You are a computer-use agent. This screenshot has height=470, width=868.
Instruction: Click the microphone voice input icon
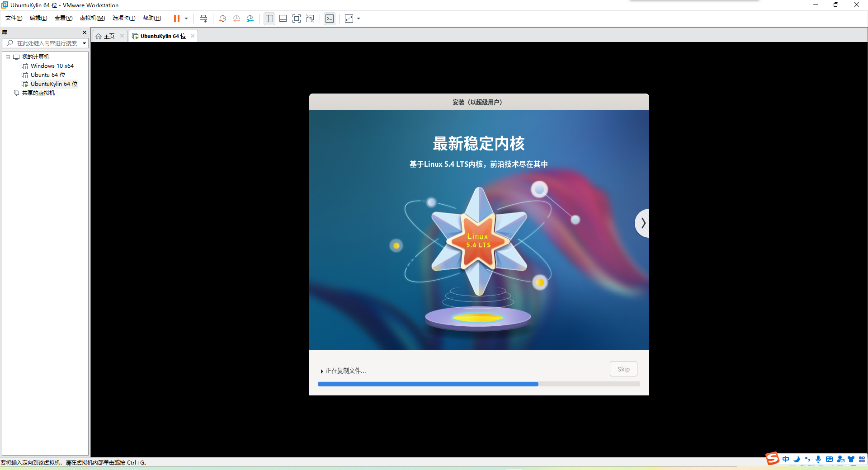click(818, 459)
